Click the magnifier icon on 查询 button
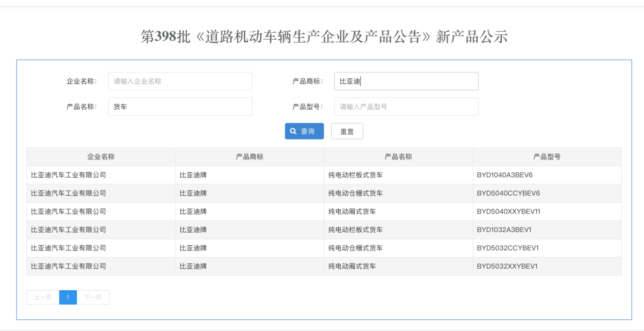Screen dimensions: 644x331 (x=294, y=131)
